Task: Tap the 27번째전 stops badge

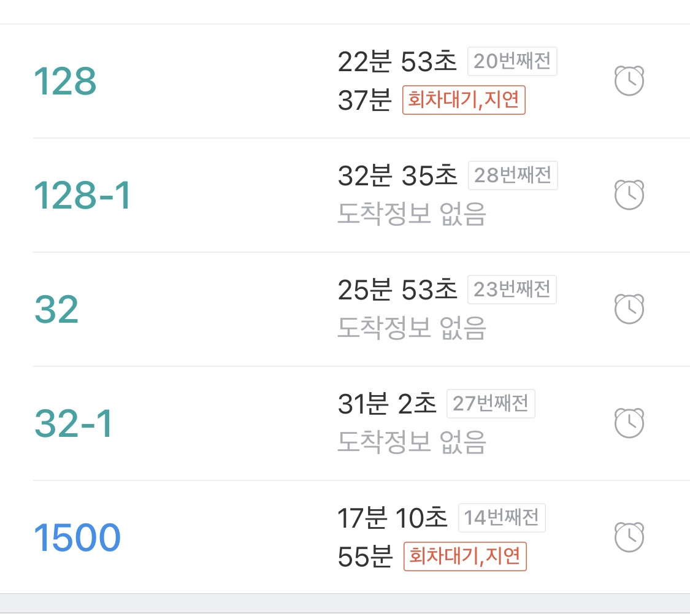Action: click(491, 404)
